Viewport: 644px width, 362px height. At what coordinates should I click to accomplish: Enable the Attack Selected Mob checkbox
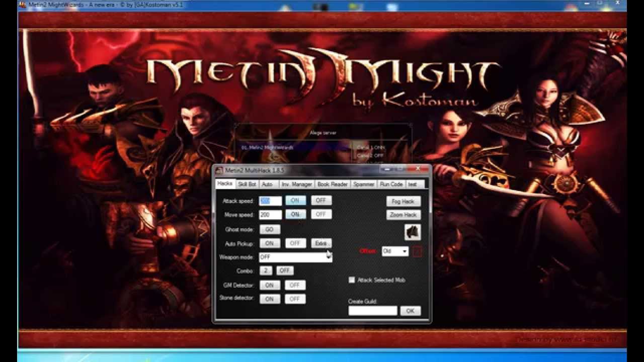(x=352, y=280)
